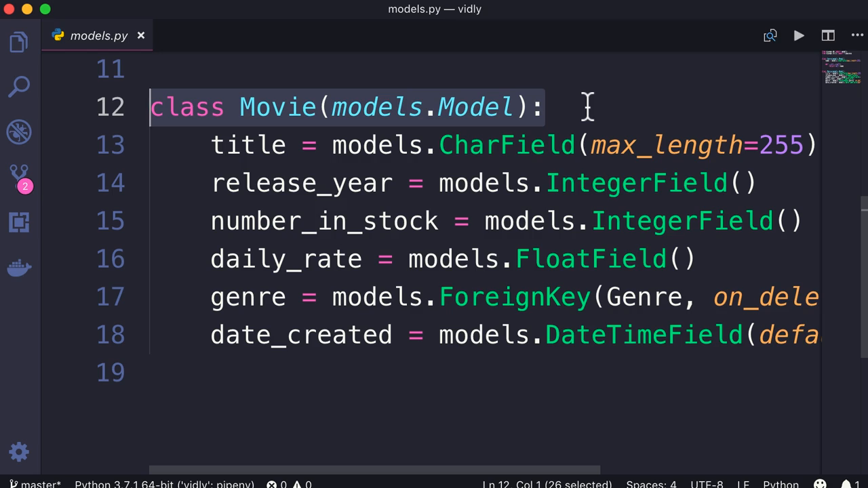Close the models.py tab

click(x=141, y=35)
